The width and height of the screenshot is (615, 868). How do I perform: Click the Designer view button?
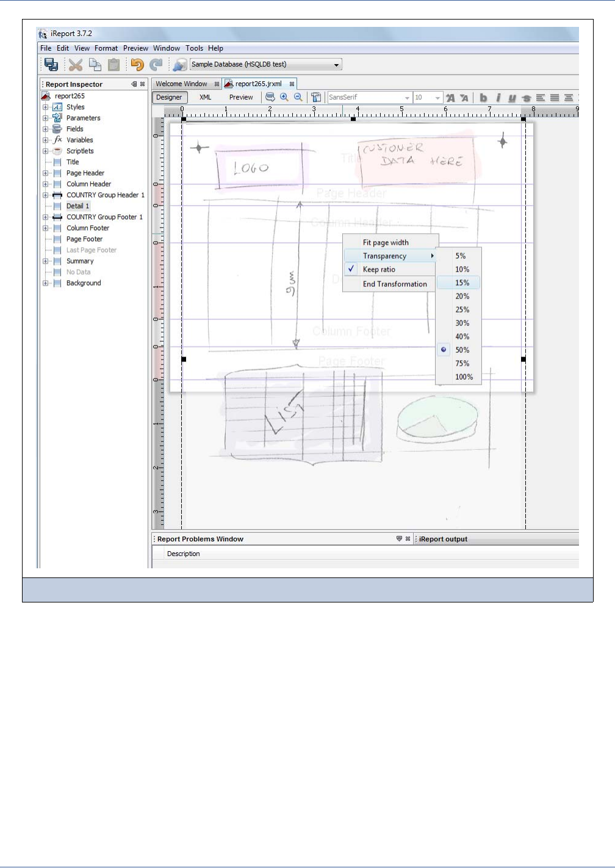(x=169, y=98)
